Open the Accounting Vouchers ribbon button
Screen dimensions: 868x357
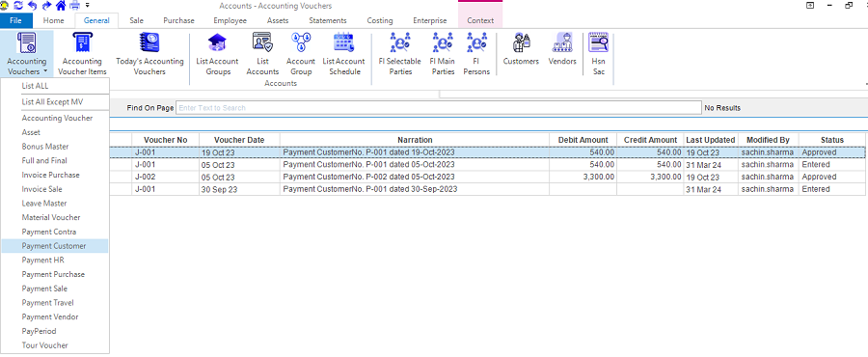[x=27, y=53]
